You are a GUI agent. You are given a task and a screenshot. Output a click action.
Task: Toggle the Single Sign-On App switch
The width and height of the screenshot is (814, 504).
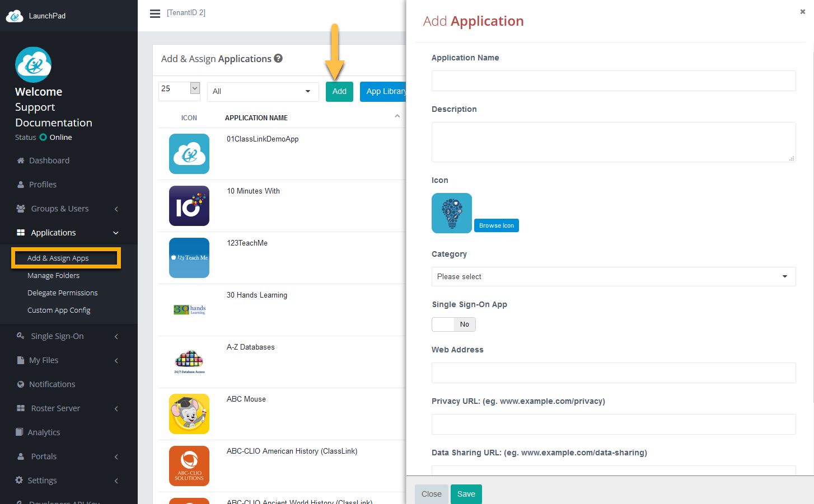(453, 324)
